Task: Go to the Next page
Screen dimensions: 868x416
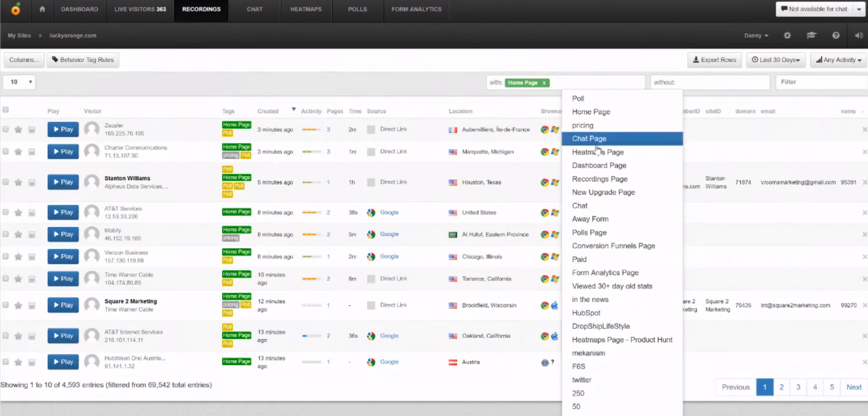Action: click(854, 387)
